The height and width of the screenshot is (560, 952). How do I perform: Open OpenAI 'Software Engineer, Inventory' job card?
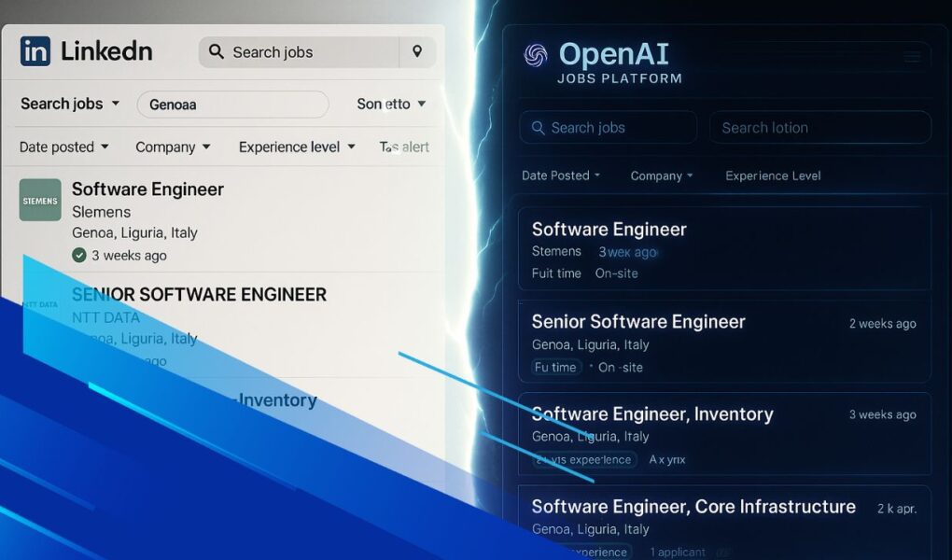point(724,434)
